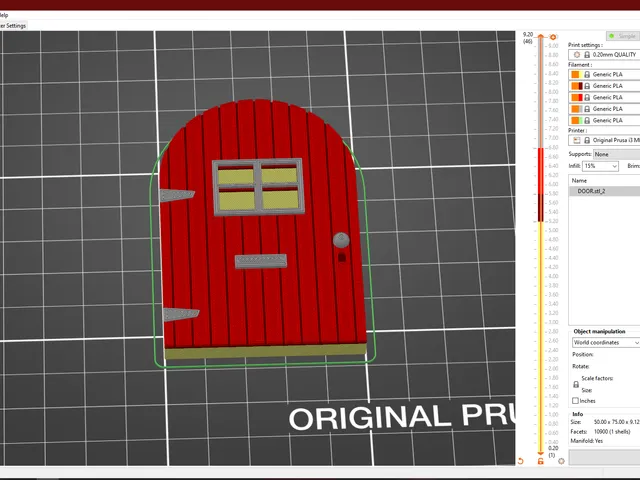Click the 0.20 (1) bottom layer label

[x=553, y=451]
